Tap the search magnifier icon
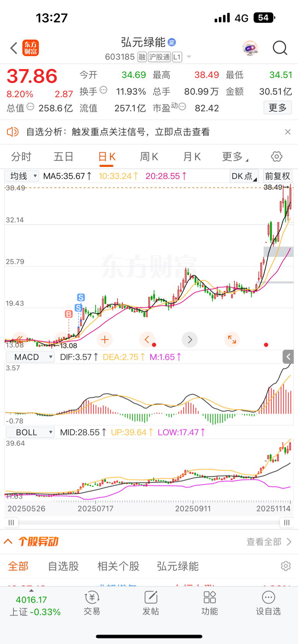This screenshot has height=644, width=298. coord(280,48)
